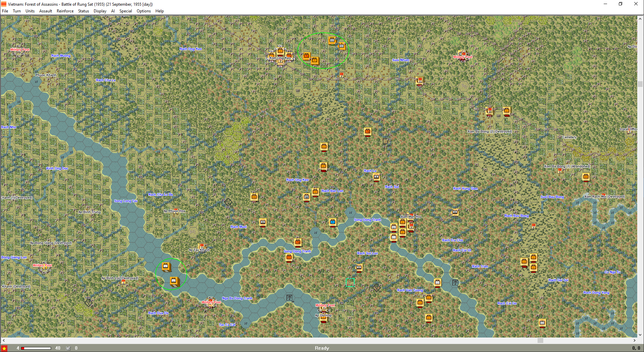
Task: Click the teal highlighted selected hex
Action: point(350,283)
